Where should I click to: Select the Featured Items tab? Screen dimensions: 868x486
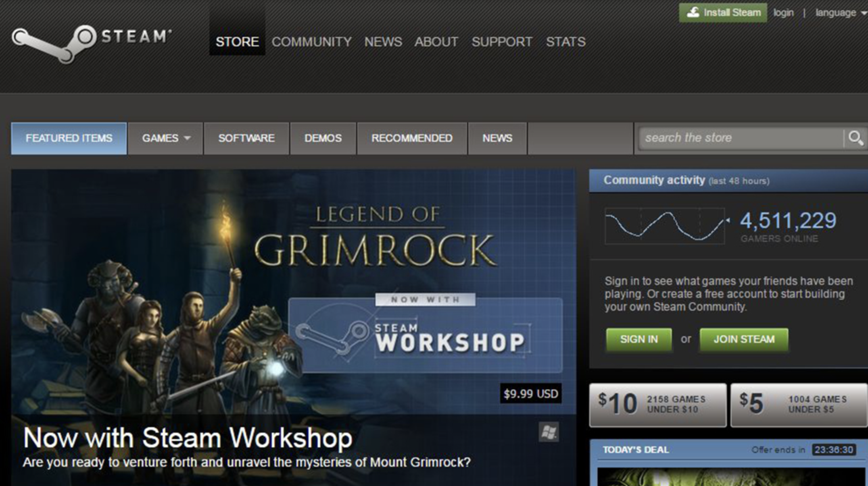(69, 138)
